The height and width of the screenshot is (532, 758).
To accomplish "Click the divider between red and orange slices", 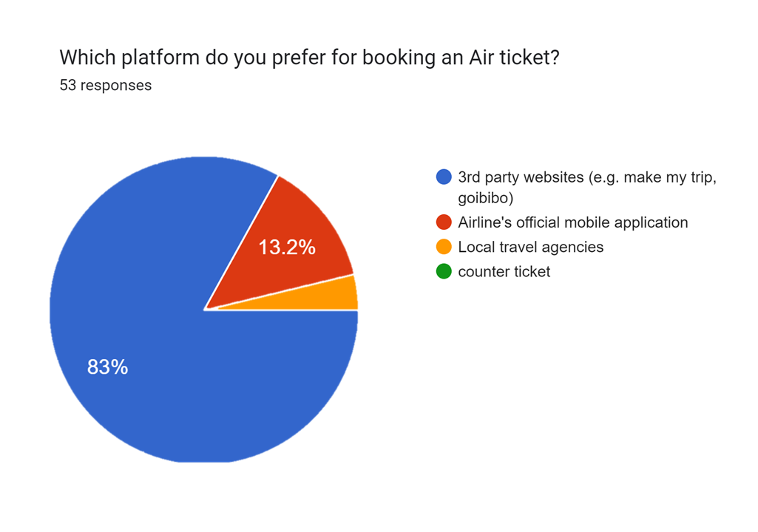I will point(279,292).
